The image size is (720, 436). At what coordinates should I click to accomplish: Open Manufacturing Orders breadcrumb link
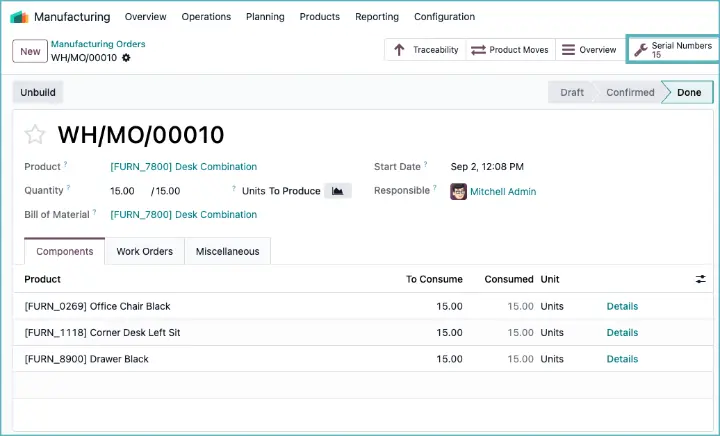pyautogui.click(x=98, y=44)
